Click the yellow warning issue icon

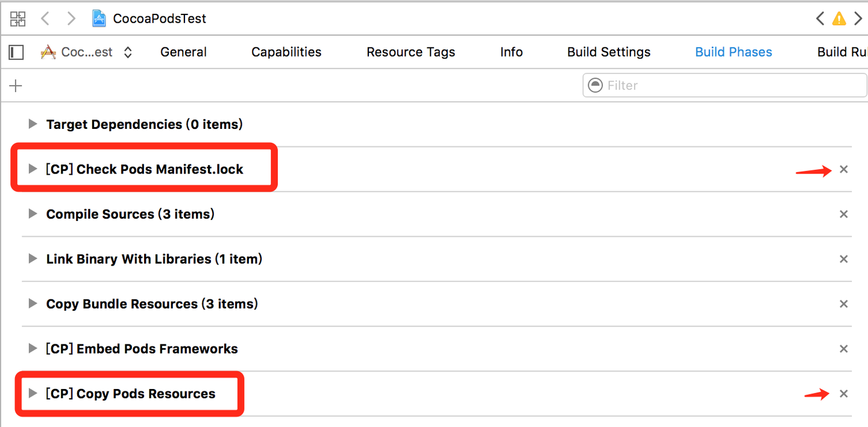click(838, 19)
